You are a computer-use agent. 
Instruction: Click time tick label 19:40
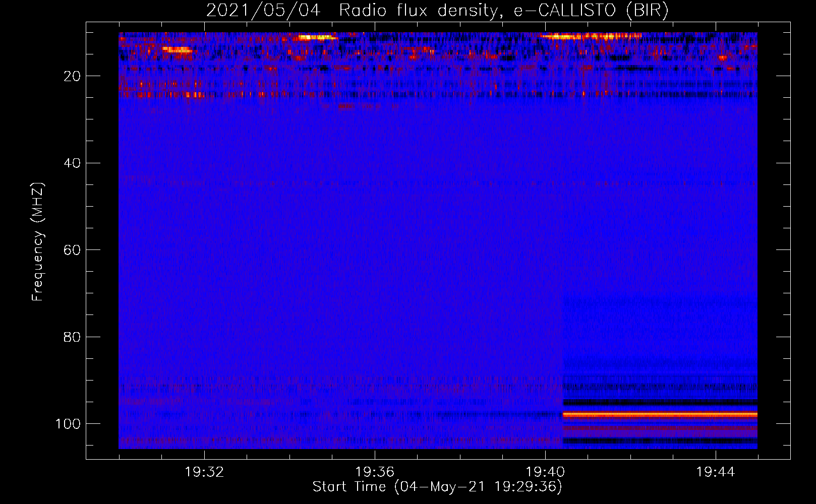point(545,472)
